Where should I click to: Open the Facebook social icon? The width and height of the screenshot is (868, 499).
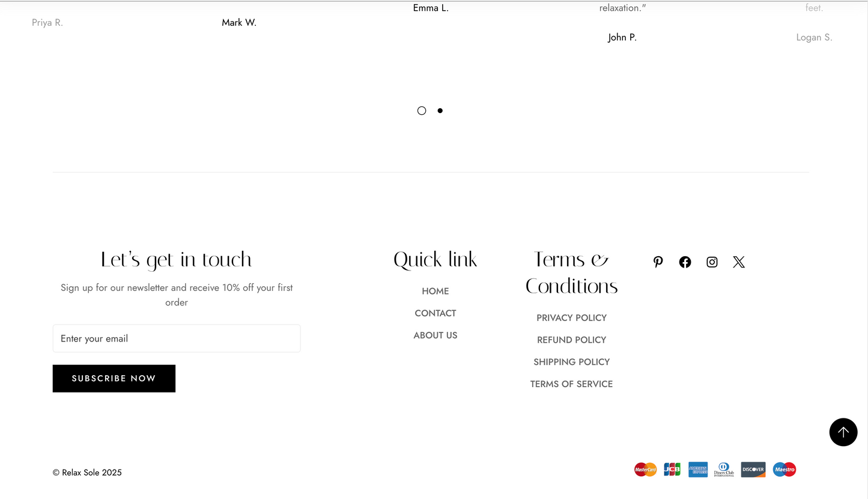point(685,262)
